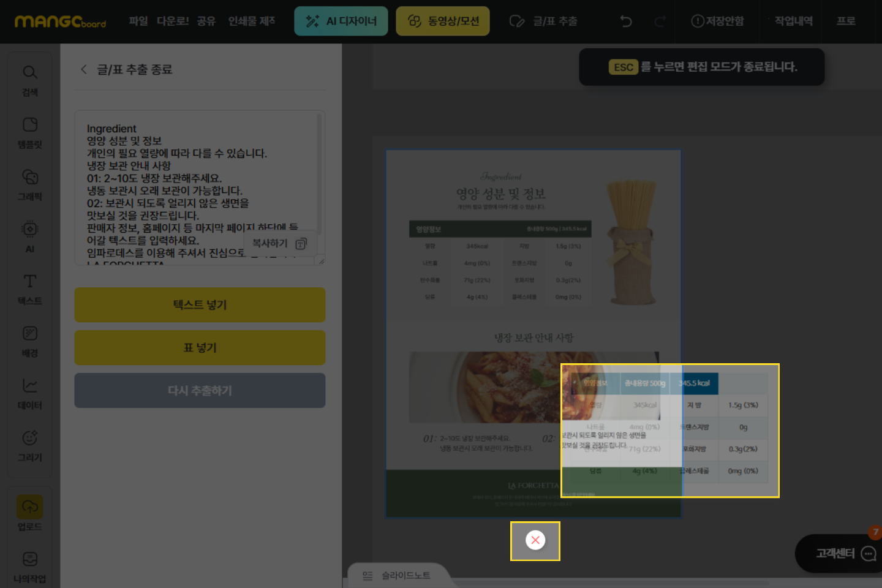Go back via 글/표 추출 종료 chevron
This screenshot has height=588, width=882.
click(x=84, y=69)
